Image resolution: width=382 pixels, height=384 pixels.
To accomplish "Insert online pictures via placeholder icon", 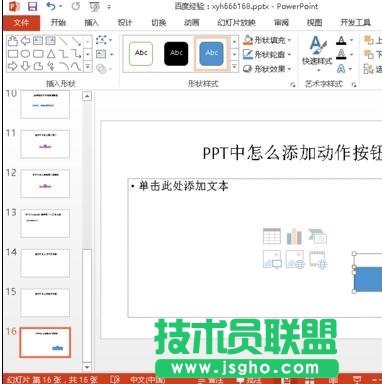I will tap(295, 259).
